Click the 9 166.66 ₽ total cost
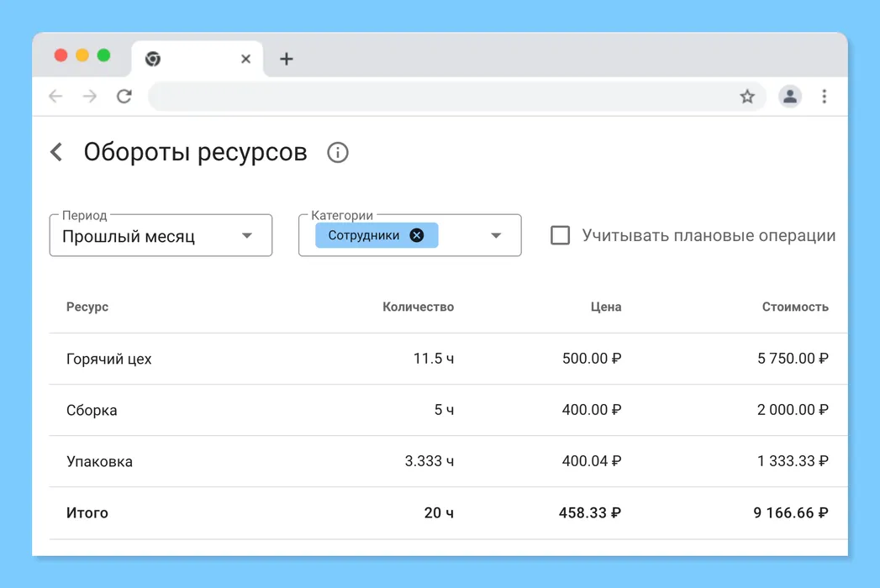Viewport: 880px width, 588px height. coord(790,512)
